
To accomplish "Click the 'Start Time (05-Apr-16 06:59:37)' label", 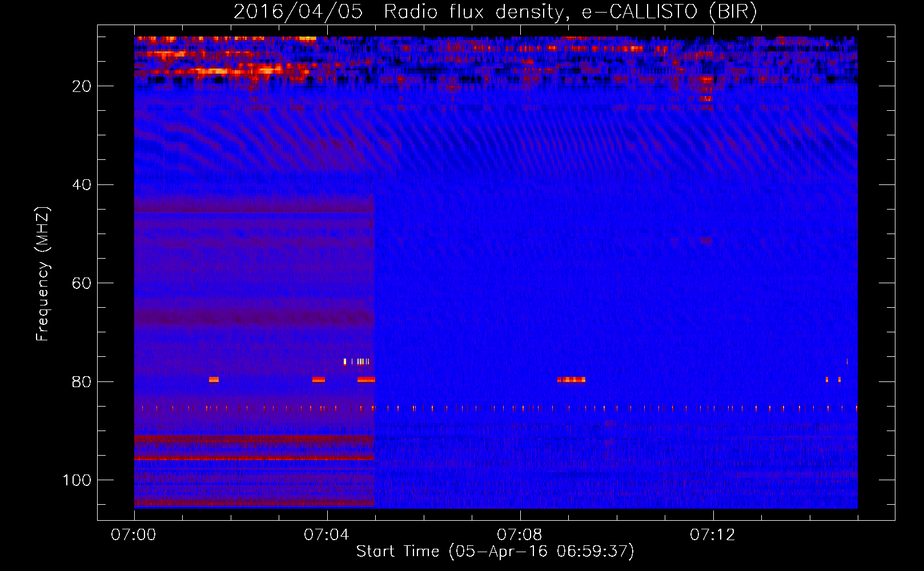I will point(495,552).
